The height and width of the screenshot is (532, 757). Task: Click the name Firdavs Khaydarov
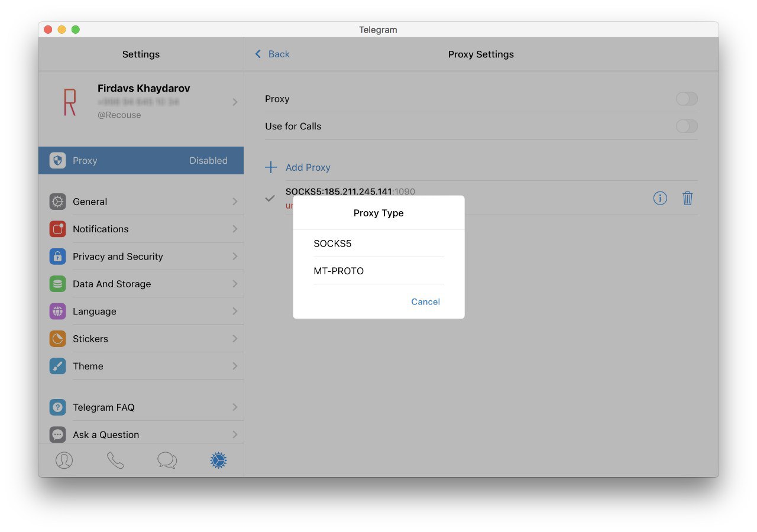point(144,88)
